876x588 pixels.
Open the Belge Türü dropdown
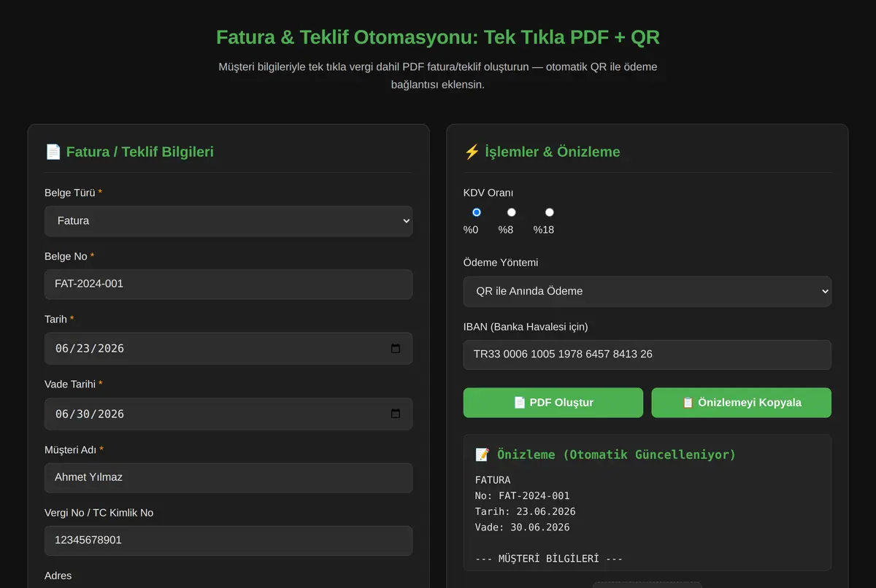click(x=228, y=221)
